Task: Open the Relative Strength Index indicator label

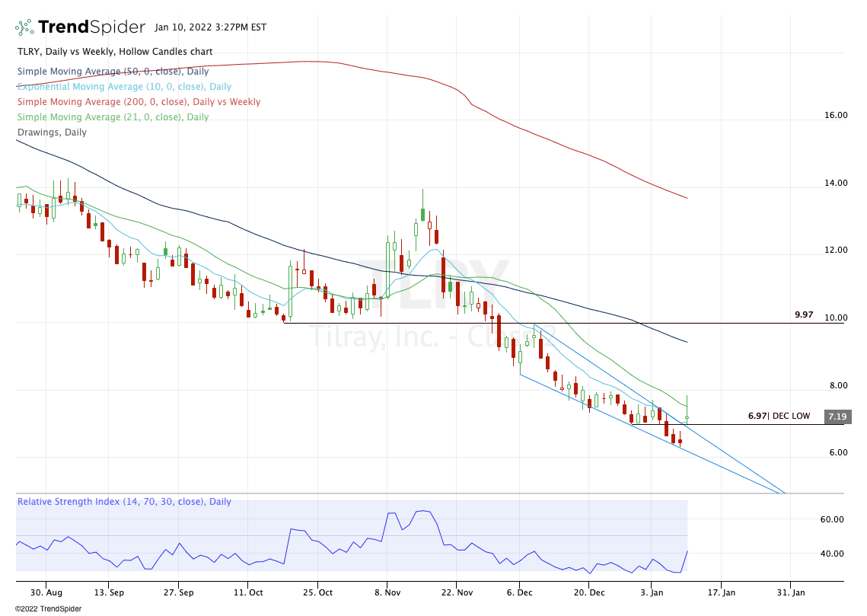Action: pyautogui.click(x=124, y=502)
